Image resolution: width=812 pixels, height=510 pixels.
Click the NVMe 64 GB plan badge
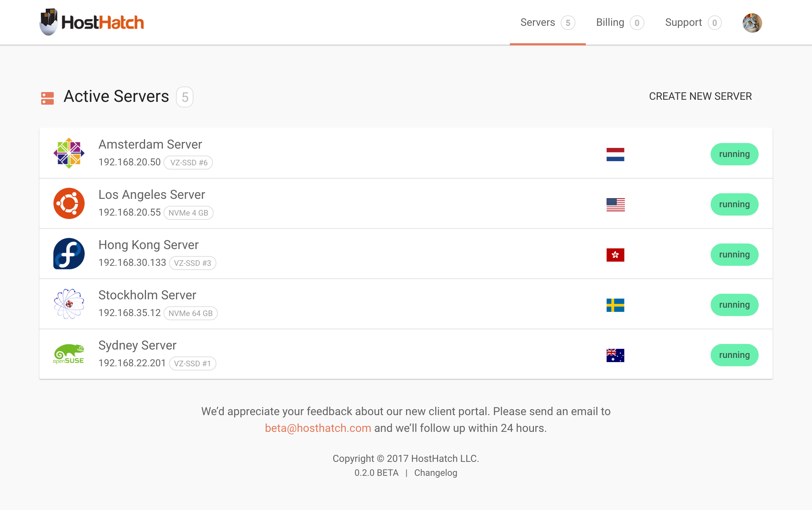click(x=190, y=313)
